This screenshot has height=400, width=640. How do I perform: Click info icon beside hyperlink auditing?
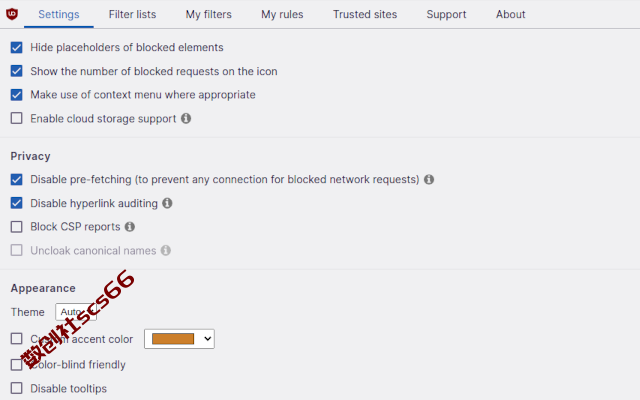[167, 203]
